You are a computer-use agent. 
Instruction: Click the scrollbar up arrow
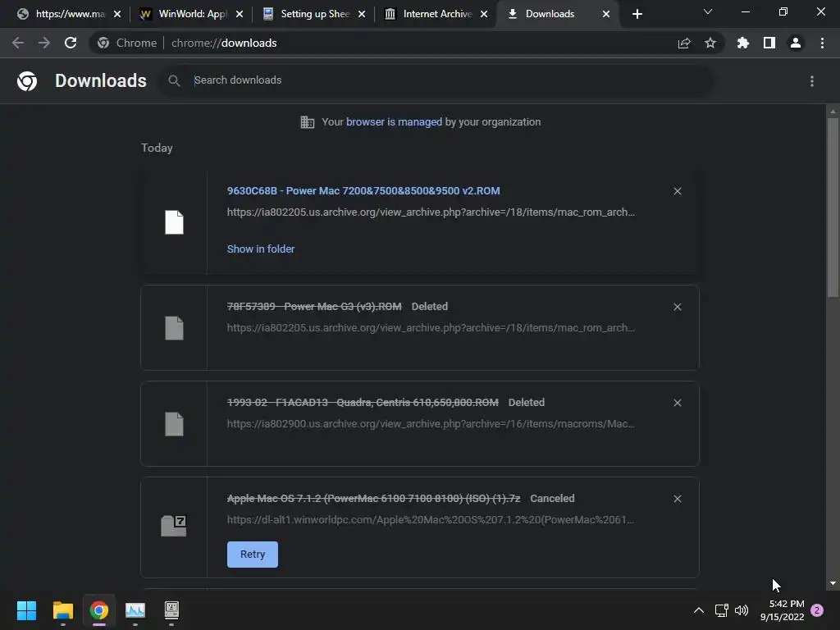tap(833, 112)
